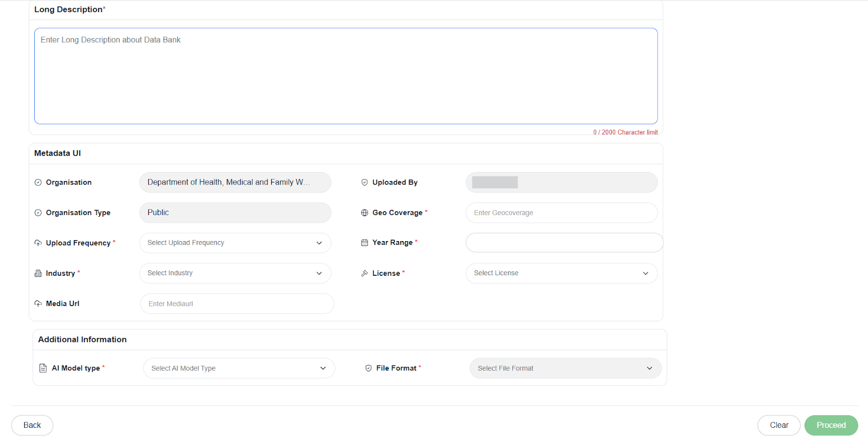
Task: Click the cloud icon beside Media Url
Action: [x=38, y=303]
